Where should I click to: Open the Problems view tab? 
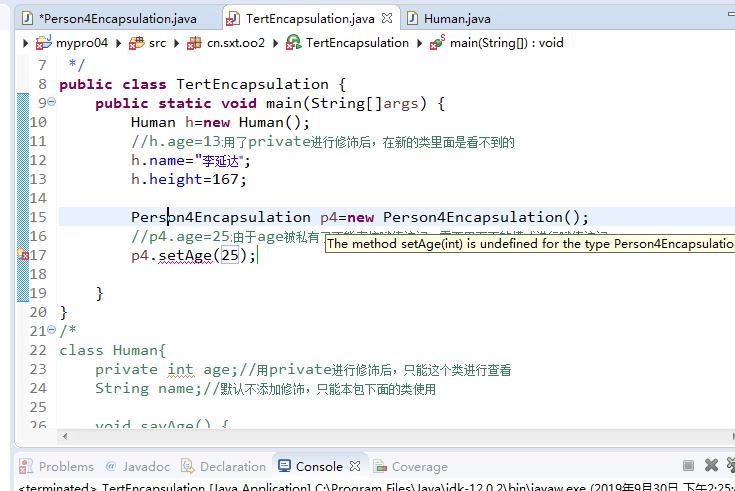click(x=56, y=466)
